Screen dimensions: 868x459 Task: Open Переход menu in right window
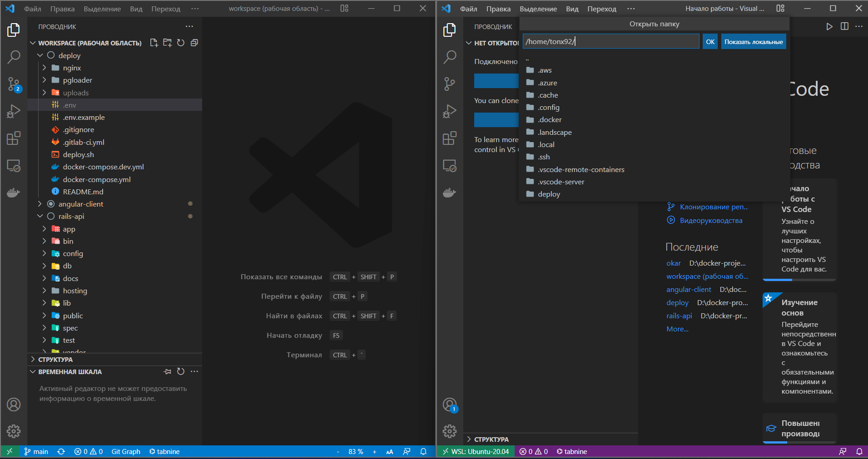(x=602, y=9)
